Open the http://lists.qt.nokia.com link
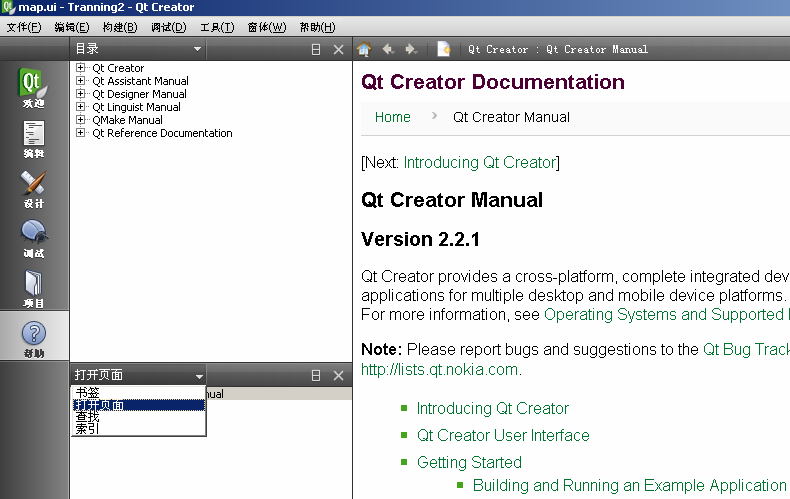This screenshot has height=499, width=790. (439, 369)
